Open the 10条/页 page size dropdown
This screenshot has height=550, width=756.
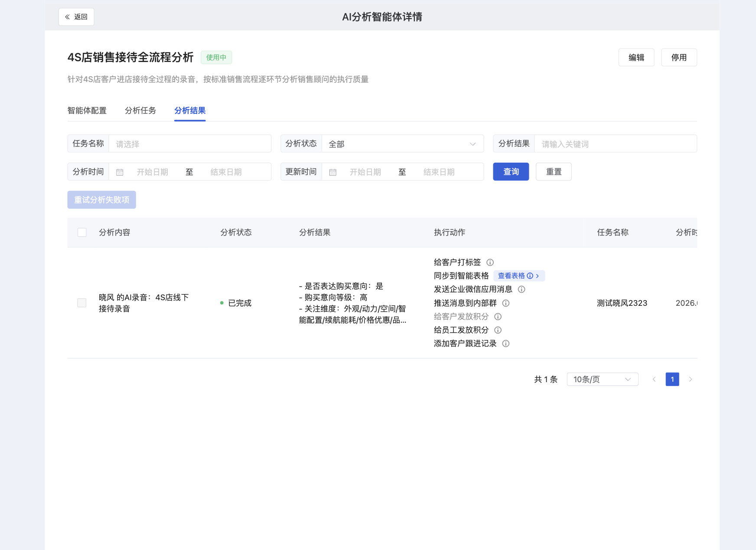(x=603, y=380)
